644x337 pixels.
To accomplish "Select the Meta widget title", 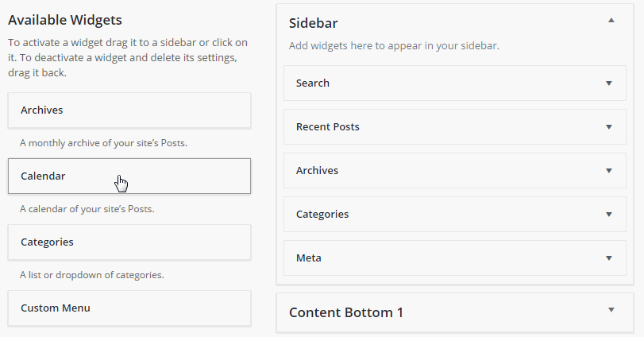I will (309, 258).
